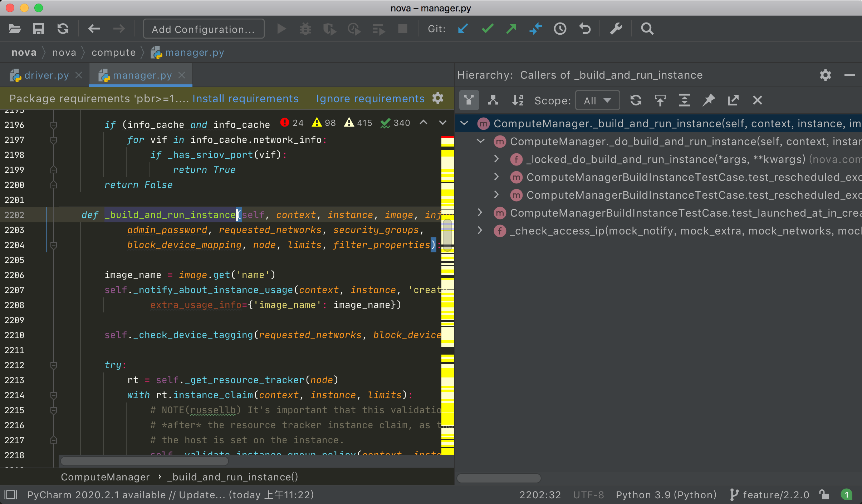Toggle caller methods hierarchy view
The height and width of the screenshot is (504, 862).
(x=469, y=100)
